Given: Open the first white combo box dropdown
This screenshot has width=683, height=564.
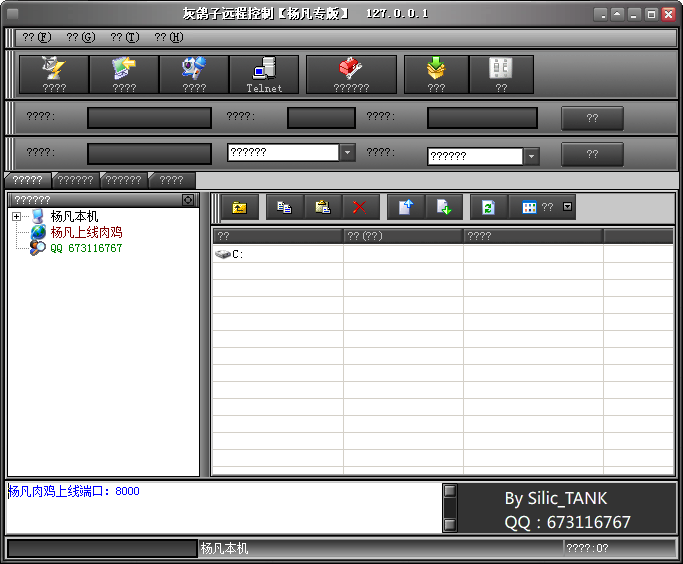Looking at the screenshot, I should tap(348, 153).
